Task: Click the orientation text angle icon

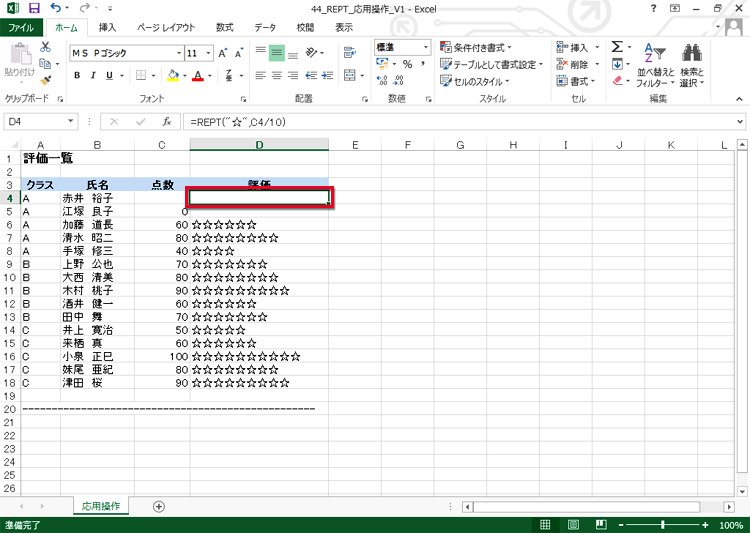Action: 311,52
